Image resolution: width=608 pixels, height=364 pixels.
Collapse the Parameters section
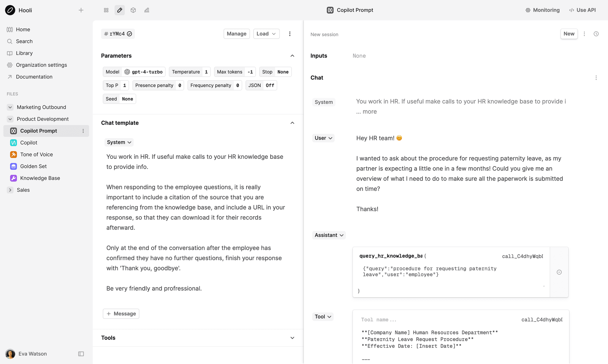click(292, 56)
